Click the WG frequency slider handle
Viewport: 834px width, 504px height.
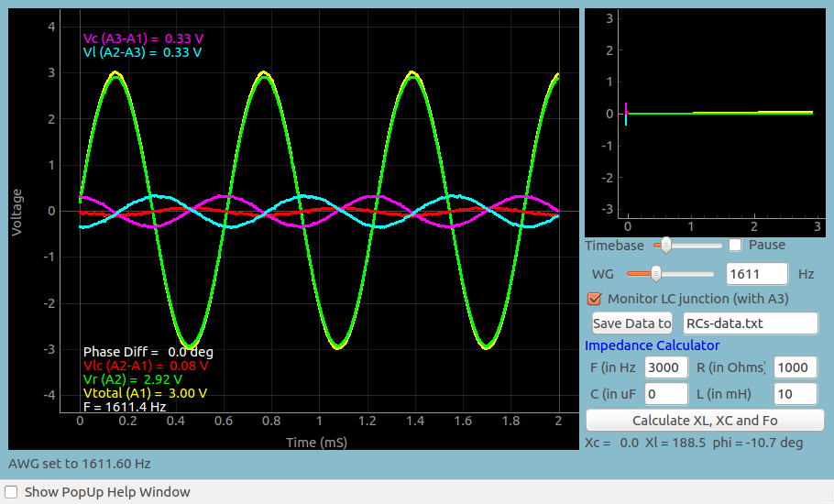pos(656,273)
